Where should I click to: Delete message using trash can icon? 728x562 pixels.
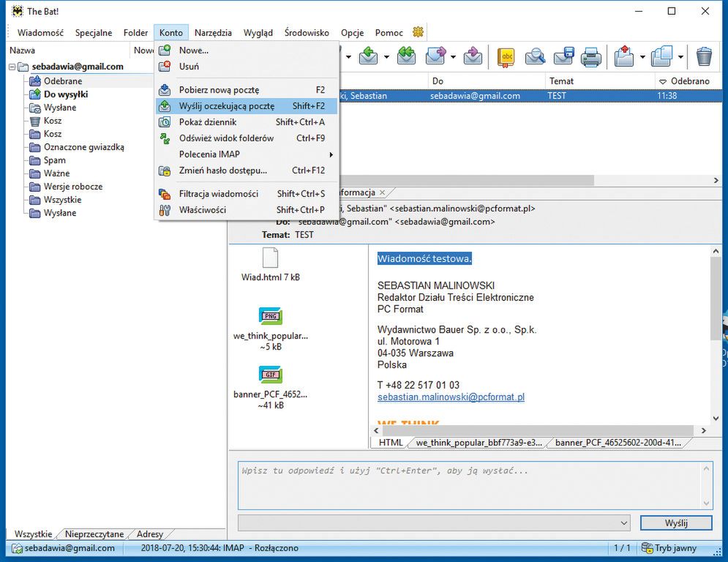(704, 56)
